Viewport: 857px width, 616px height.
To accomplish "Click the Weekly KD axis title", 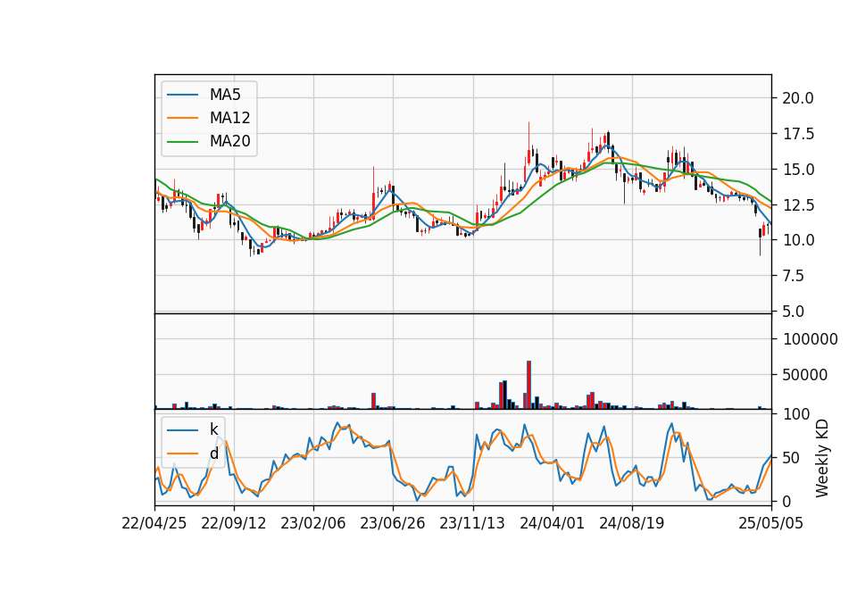I will [822, 458].
